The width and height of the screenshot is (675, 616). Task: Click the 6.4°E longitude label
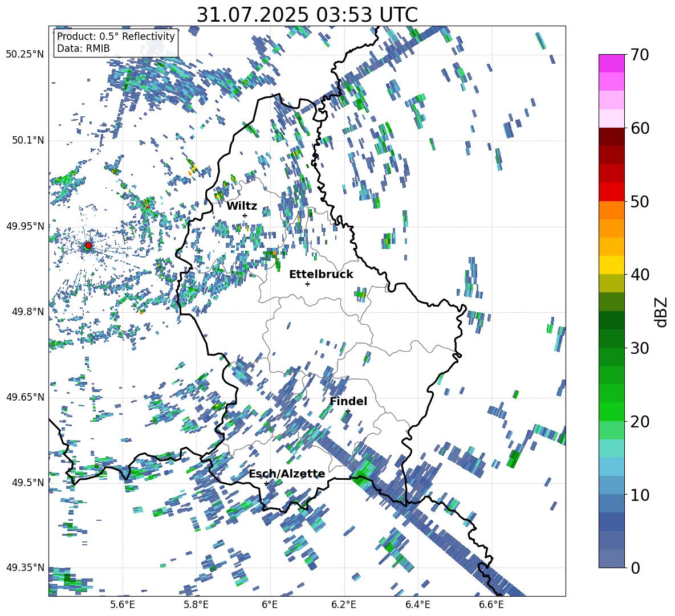pyautogui.click(x=417, y=605)
